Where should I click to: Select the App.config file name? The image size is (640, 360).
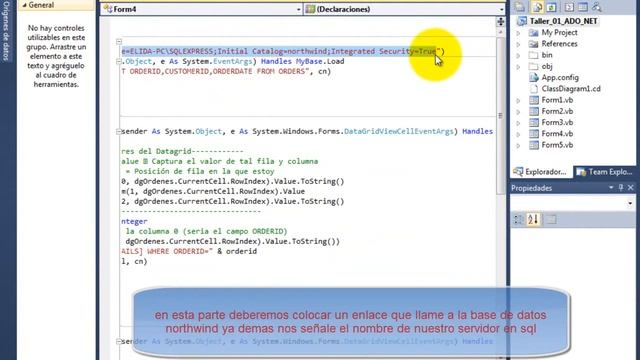click(560, 78)
